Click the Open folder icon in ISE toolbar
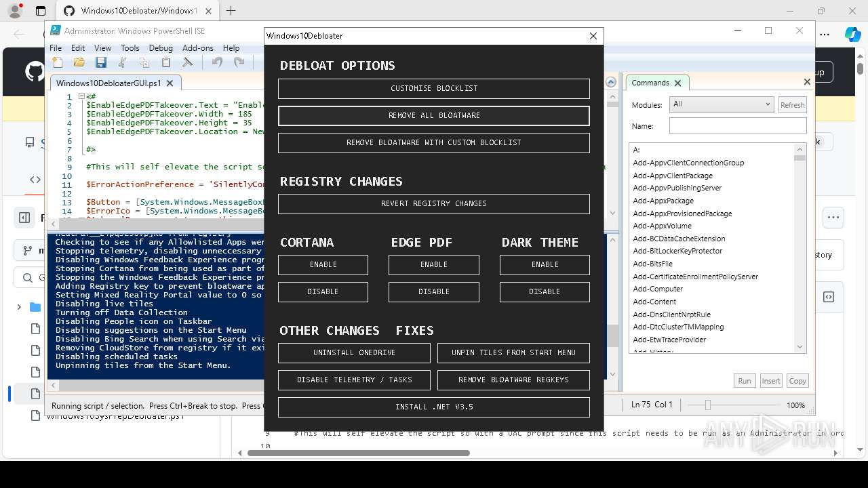This screenshot has width=868, height=488. [79, 62]
